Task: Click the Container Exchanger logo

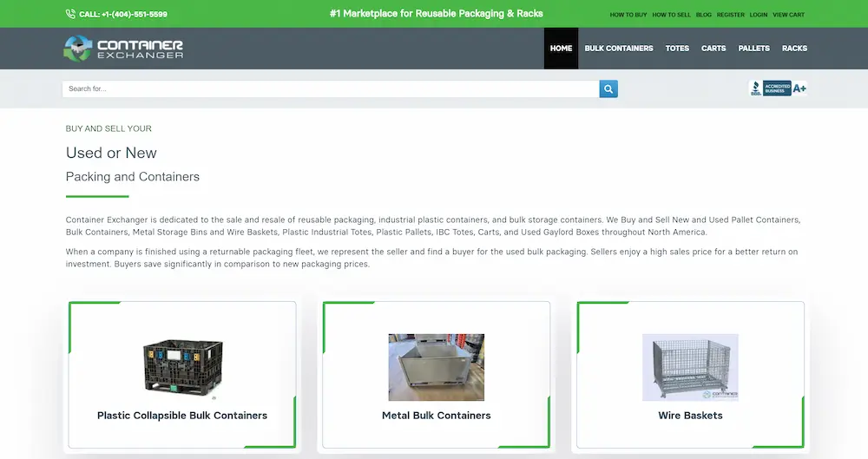Action: pos(123,49)
